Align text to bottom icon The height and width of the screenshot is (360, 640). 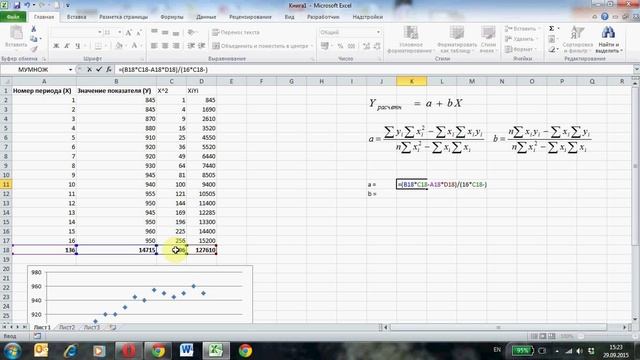coord(176,32)
